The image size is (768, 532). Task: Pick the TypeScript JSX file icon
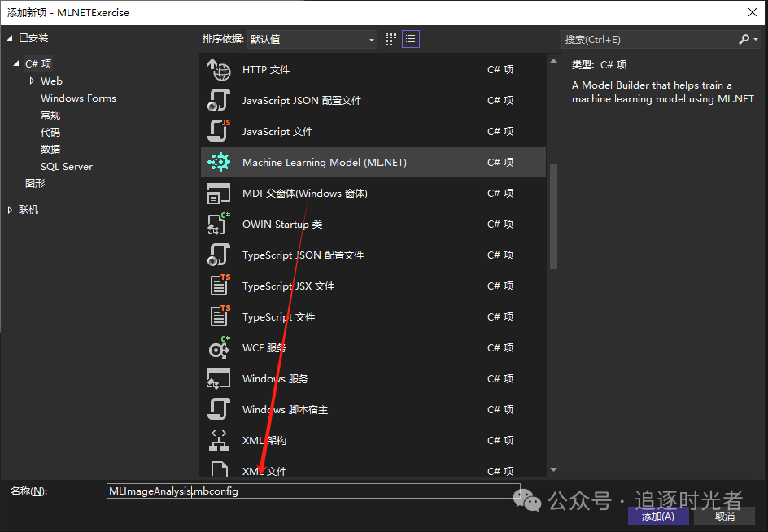pyautogui.click(x=219, y=286)
